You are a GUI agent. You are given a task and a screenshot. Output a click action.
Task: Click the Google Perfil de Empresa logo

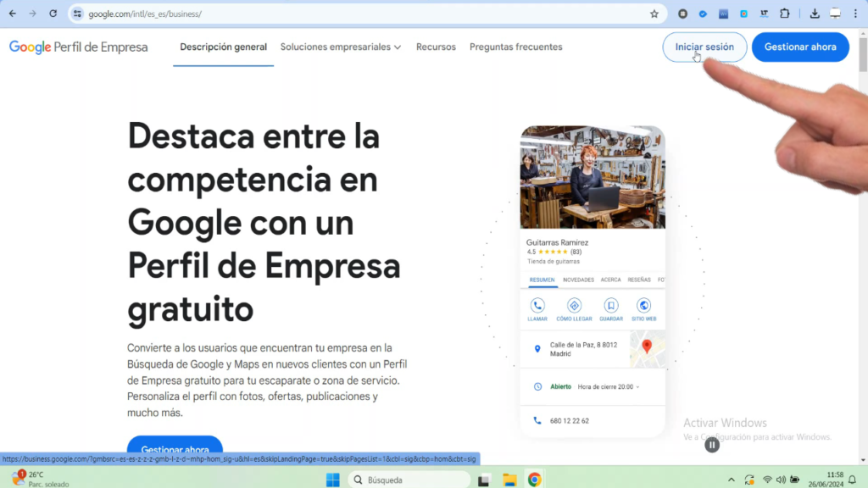[78, 47]
